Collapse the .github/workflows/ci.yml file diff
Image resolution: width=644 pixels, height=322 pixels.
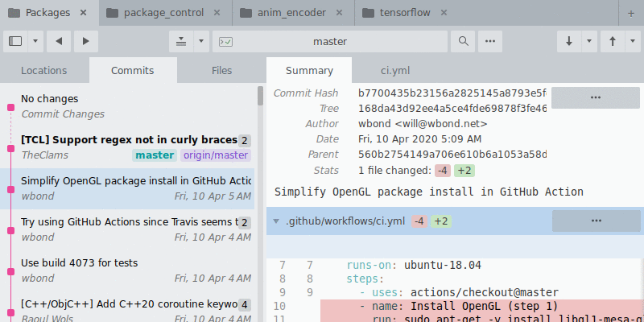click(276, 221)
